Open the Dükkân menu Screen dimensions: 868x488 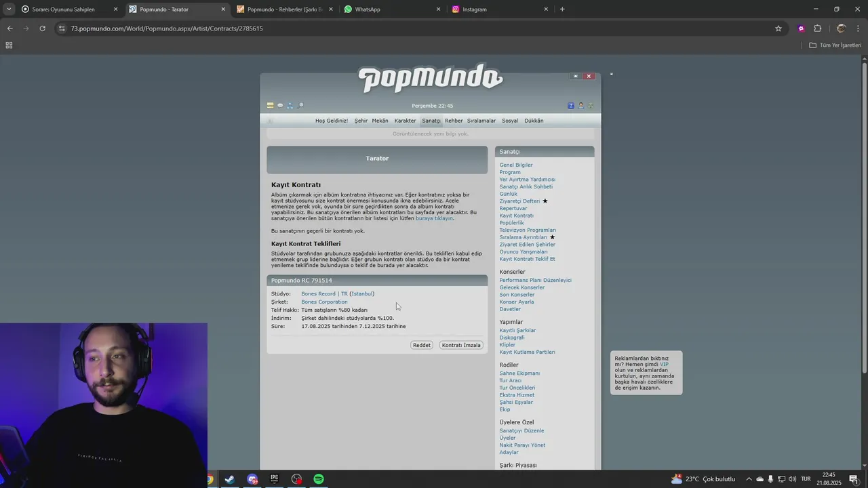coord(534,121)
